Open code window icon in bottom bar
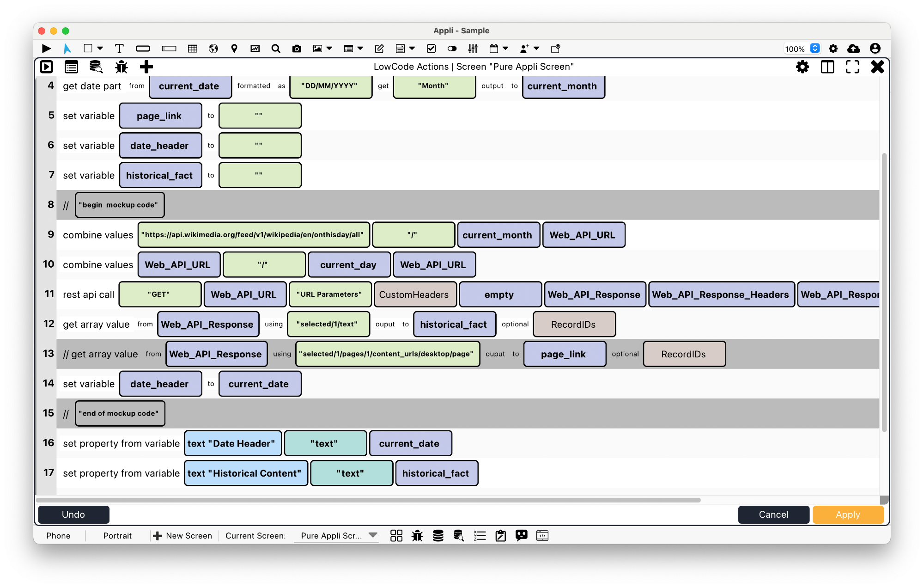Image resolution: width=924 pixels, height=588 pixels. [x=542, y=536]
